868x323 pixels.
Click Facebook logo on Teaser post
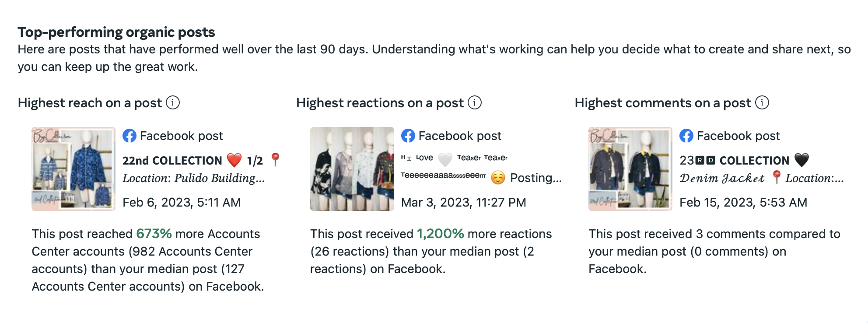(x=408, y=136)
